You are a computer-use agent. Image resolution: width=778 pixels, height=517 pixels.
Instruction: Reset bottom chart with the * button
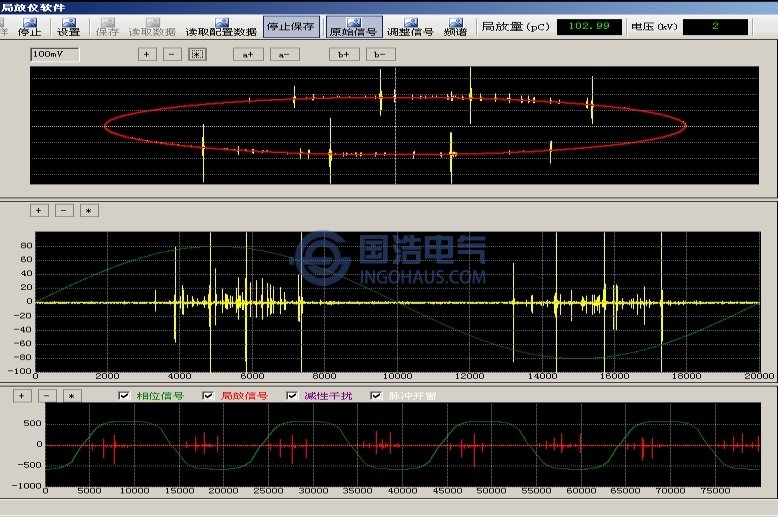[x=71, y=396]
